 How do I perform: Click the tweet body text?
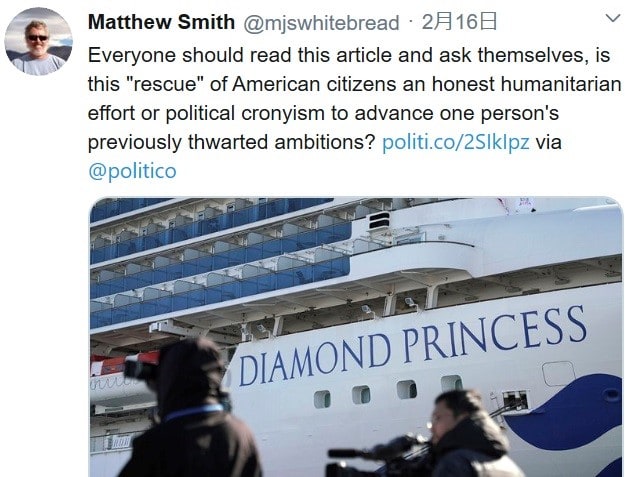click(x=354, y=113)
